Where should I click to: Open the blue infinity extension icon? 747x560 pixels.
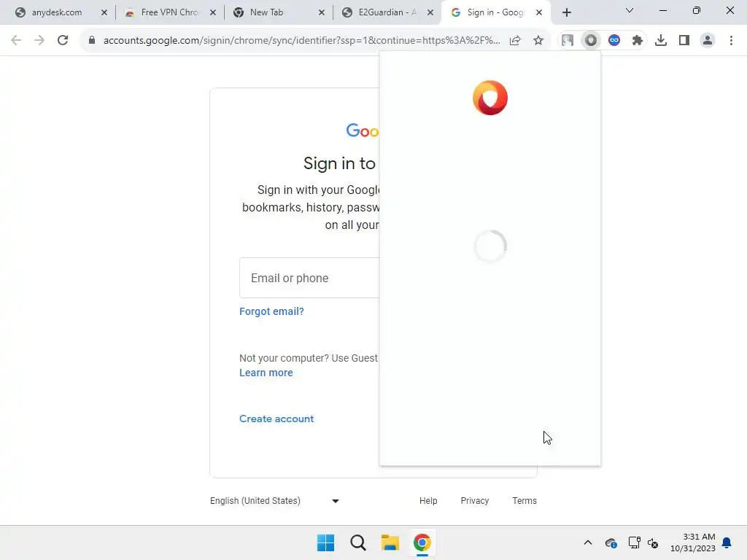pyautogui.click(x=614, y=41)
